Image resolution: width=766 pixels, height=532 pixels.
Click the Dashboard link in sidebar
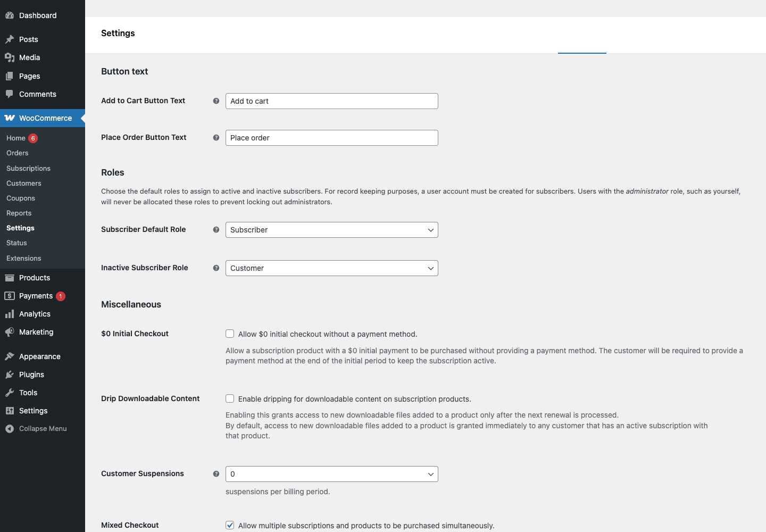38,15
